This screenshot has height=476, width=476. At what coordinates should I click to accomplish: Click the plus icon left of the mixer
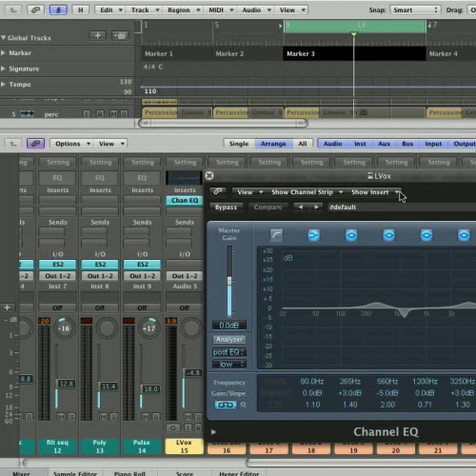coord(7,307)
